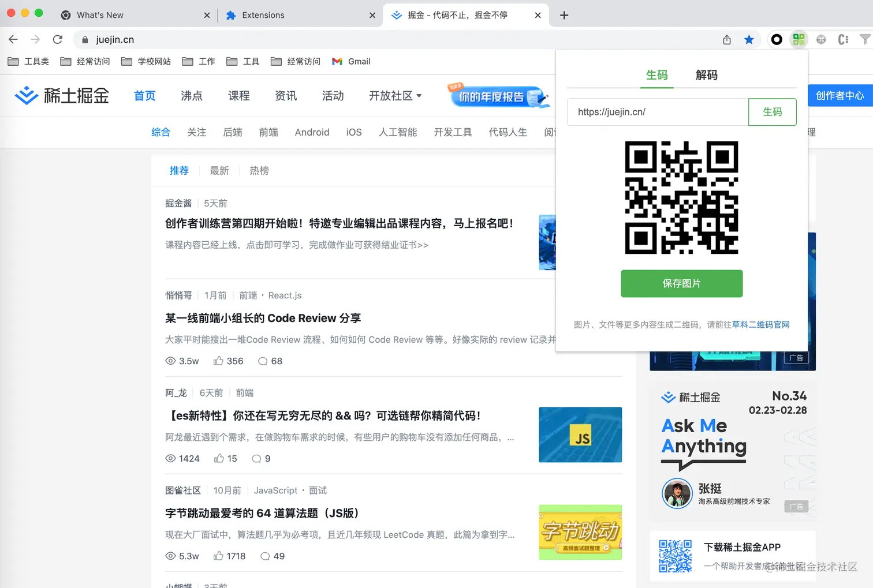This screenshot has width=873, height=588.
Task: Open the 活动 navigation item
Action: tap(333, 96)
